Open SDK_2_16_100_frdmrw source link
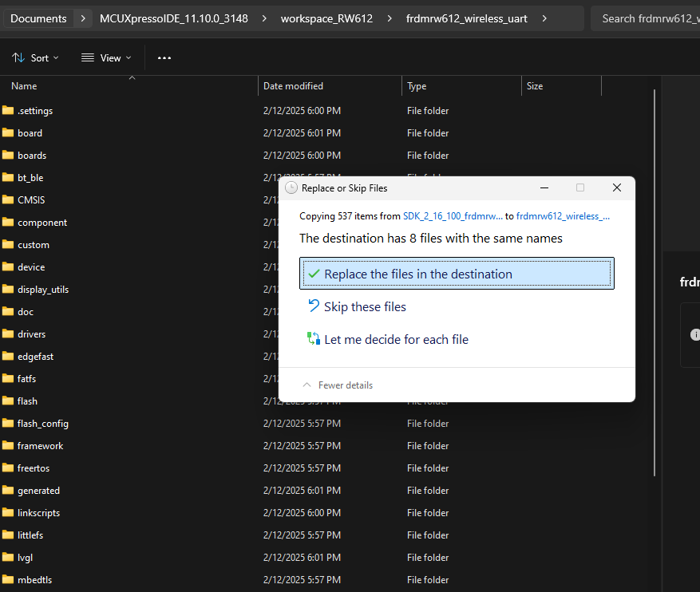Image resolution: width=700 pixels, height=592 pixels. tap(453, 215)
